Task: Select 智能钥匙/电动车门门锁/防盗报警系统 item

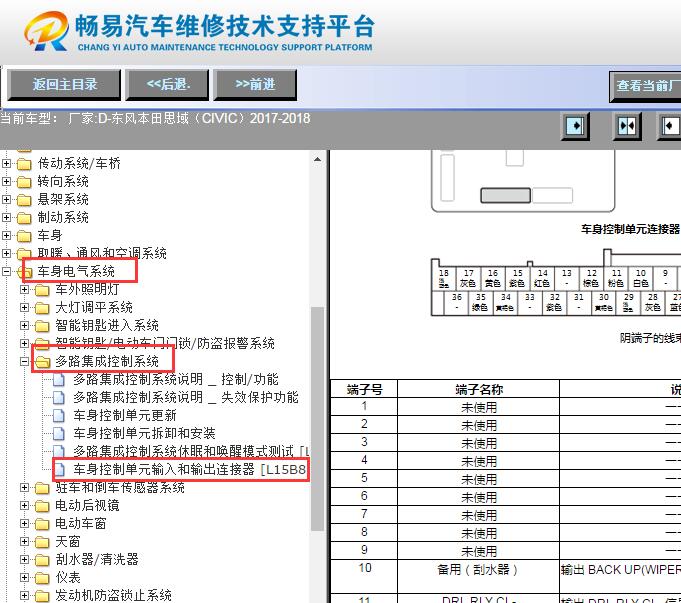Action: pyautogui.click(x=165, y=343)
